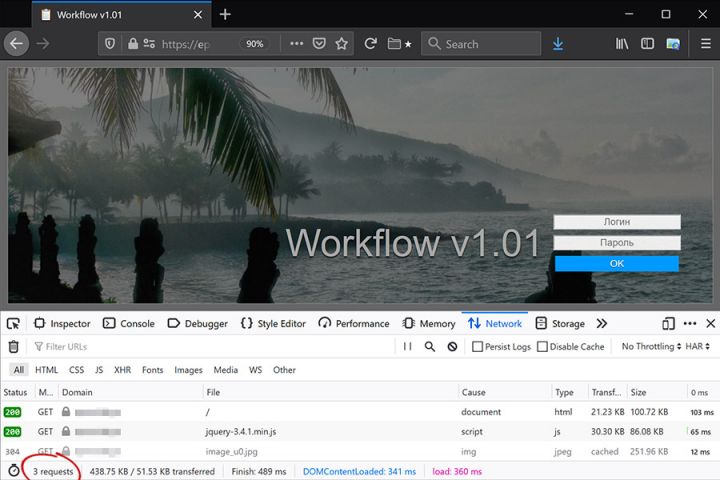Switch to the Console tab
Viewport: 720px width, 480px height.
(129, 324)
